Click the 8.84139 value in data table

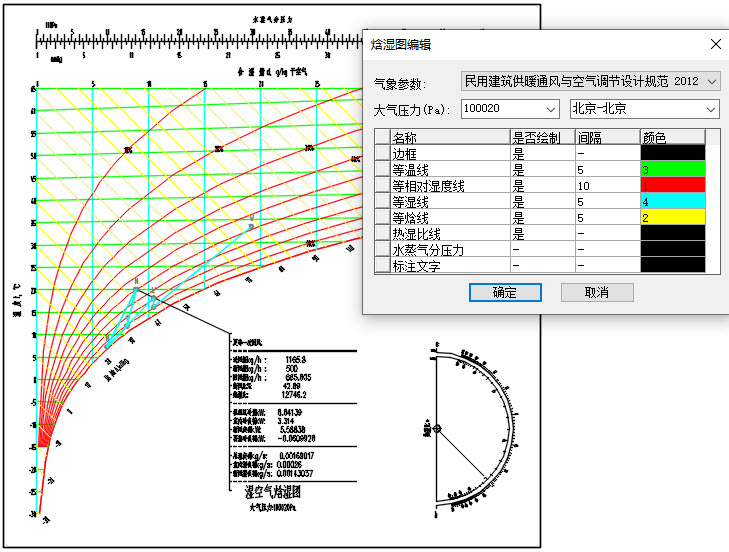pos(290,412)
